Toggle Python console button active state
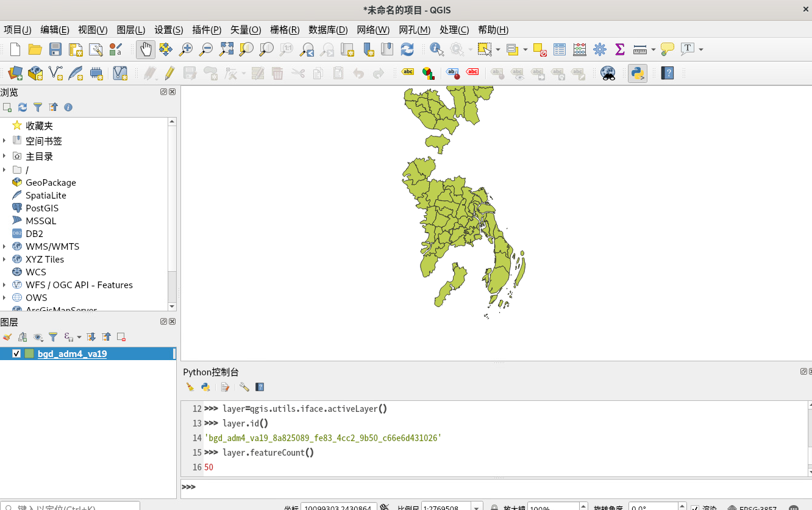 pyautogui.click(x=638, y=74)
